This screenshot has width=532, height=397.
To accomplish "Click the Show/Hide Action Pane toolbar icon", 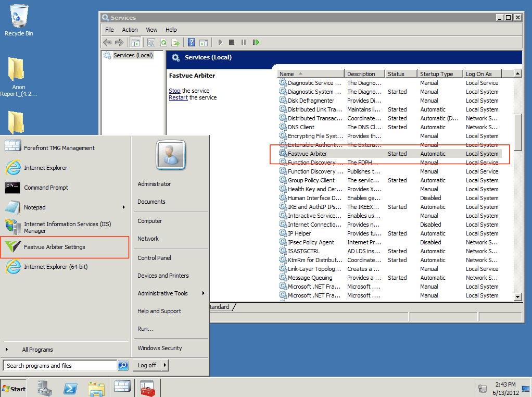I will click(x=204, y=42).
